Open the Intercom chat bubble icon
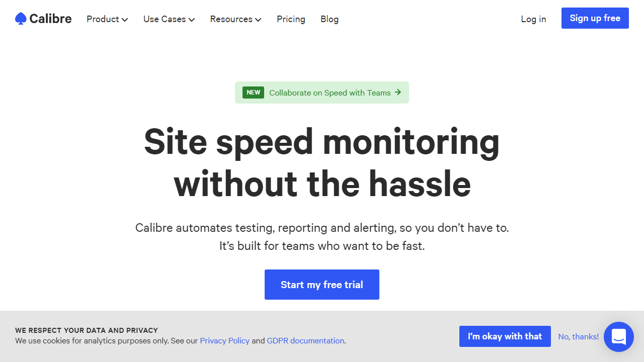The image size is (644, 362). coord(619,337)
